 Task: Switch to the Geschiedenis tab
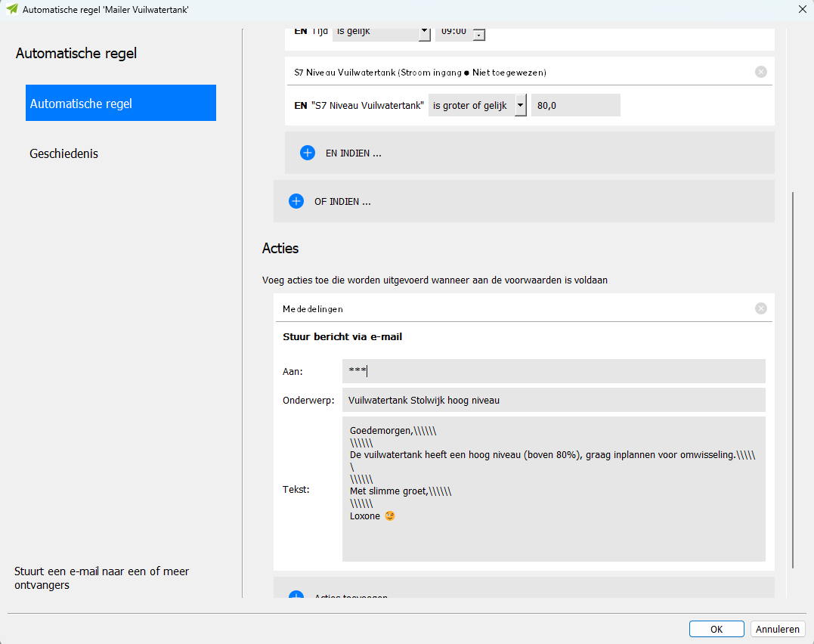click(x=64, y=153)
